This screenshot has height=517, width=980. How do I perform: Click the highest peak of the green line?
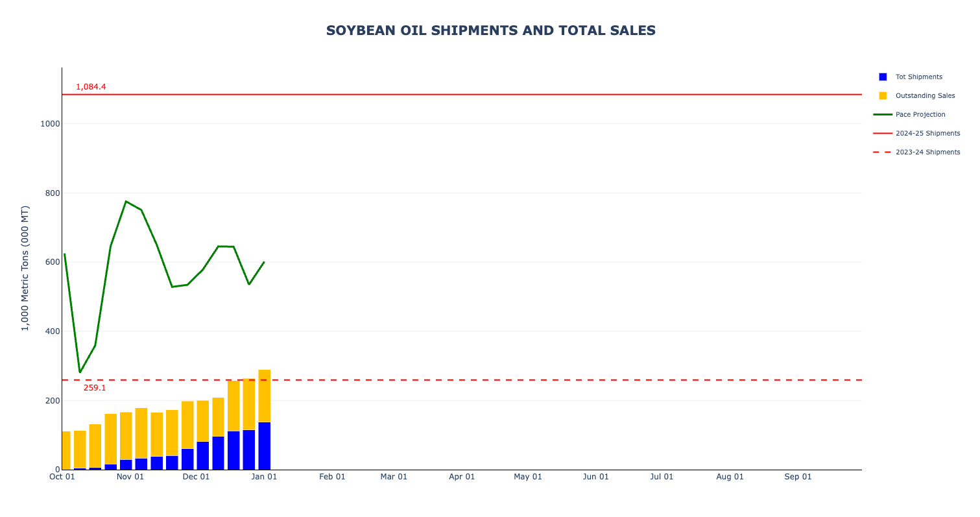pyautogui.click(x=126, y=201)
